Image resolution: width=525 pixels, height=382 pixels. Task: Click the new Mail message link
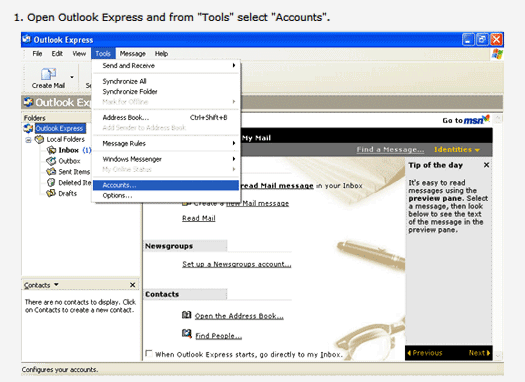pos(257,203)
